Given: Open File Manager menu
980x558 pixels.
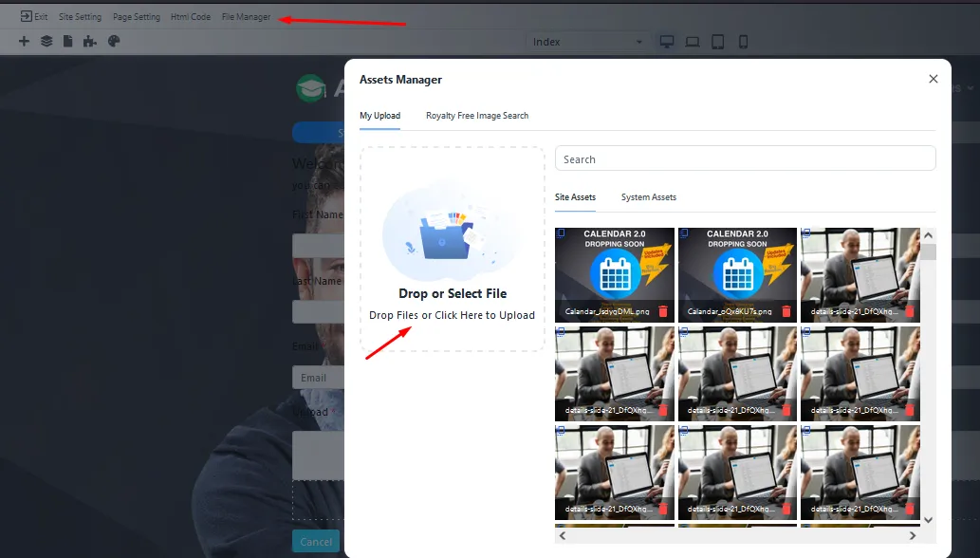Looking at the screenshot, I should (247, 17).
